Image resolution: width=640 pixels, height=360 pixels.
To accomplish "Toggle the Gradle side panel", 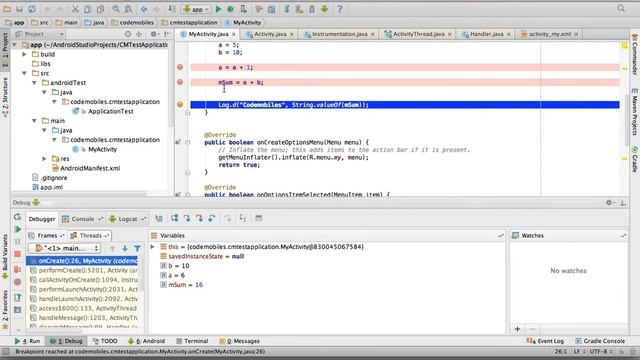I will pos(634,159).
